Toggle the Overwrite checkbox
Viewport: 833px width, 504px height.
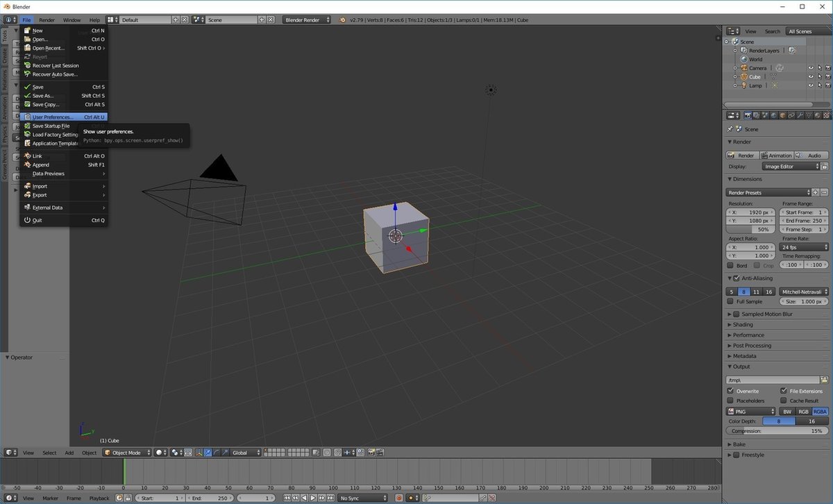730,391
